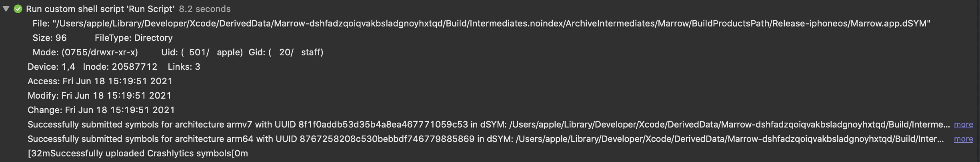This screenshot has height=162, width=980.
Task: Click the green success checkmark icon
Action: pos(18,9)
